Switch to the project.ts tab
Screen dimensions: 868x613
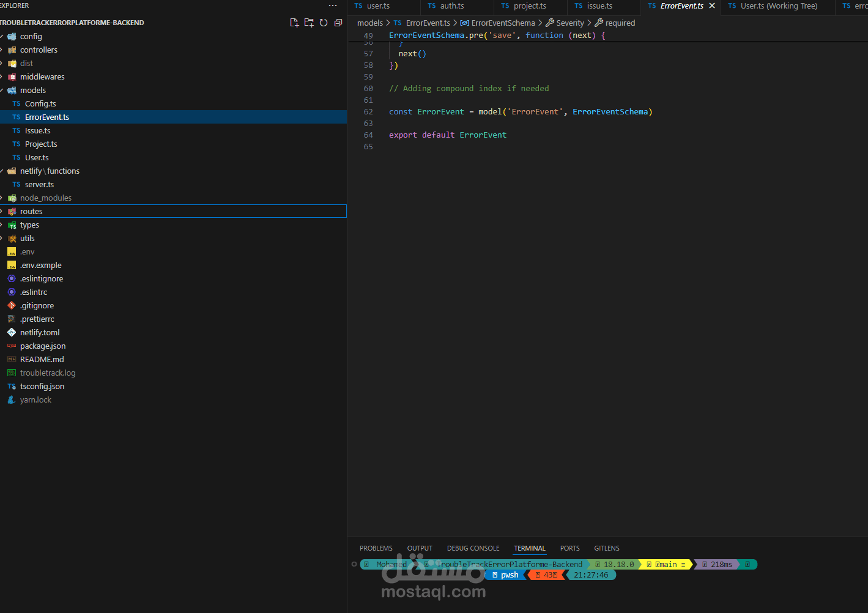coord(530,6)
